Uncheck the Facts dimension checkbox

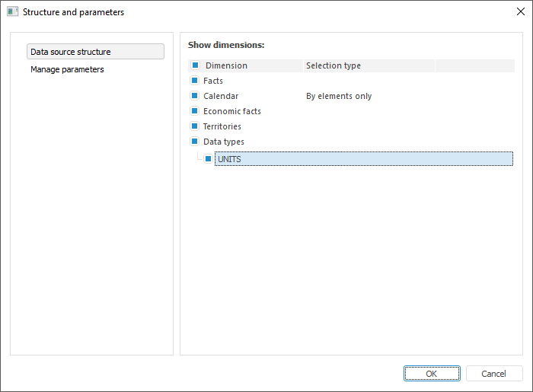195,81
